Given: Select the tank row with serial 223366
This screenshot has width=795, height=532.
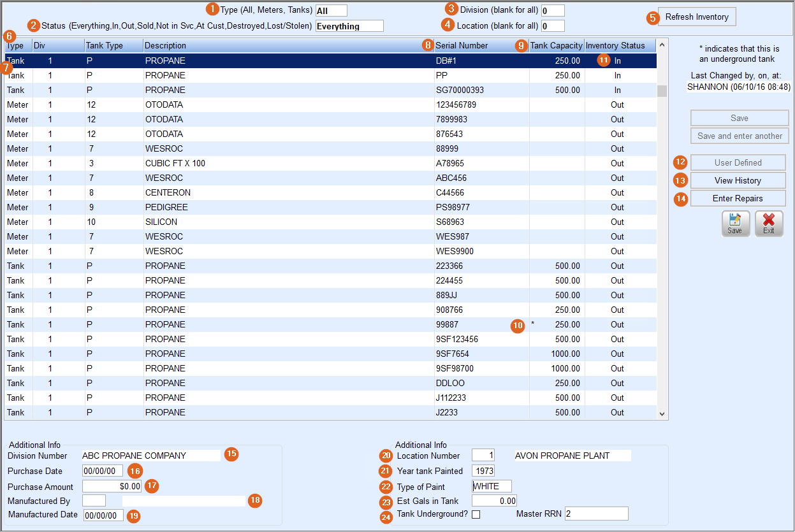Looking at the screenshot, I should pos(331,266).
